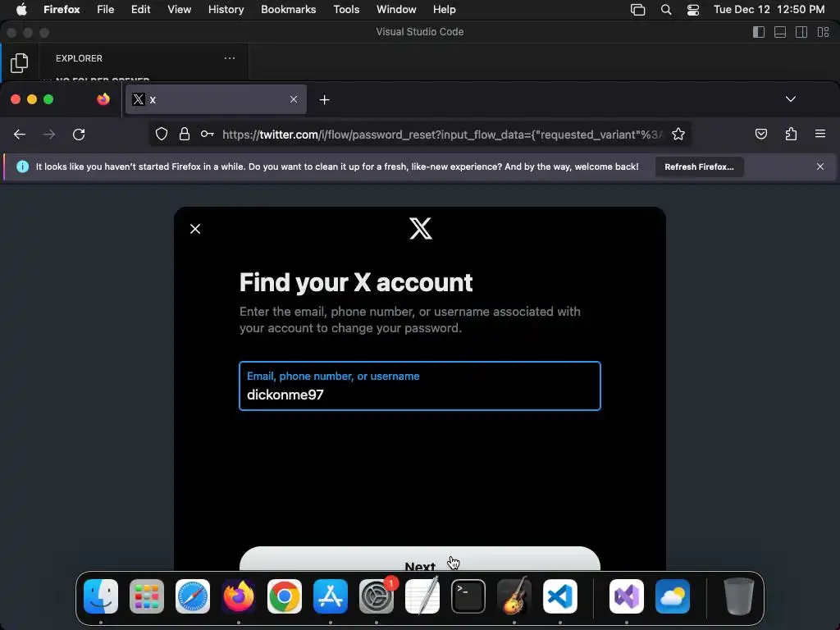Close the Find your X account dialog
Screen dimensions: 840x630
click(195, 229)
